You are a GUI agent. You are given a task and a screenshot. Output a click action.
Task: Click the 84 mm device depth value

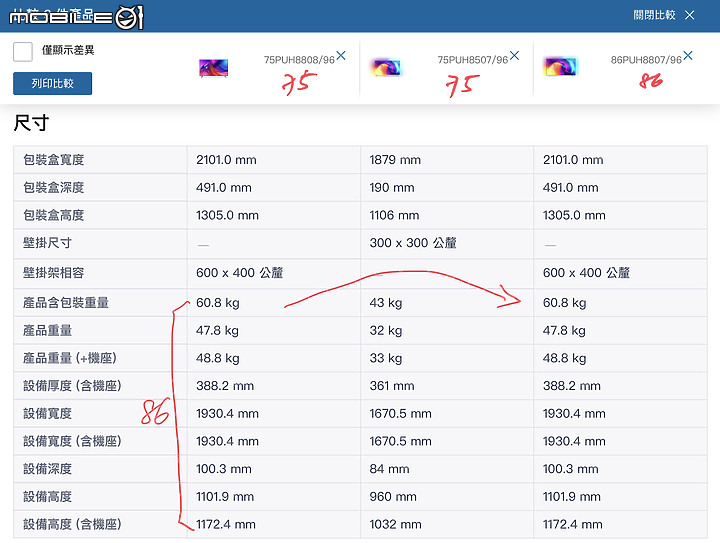pos(389,469)
